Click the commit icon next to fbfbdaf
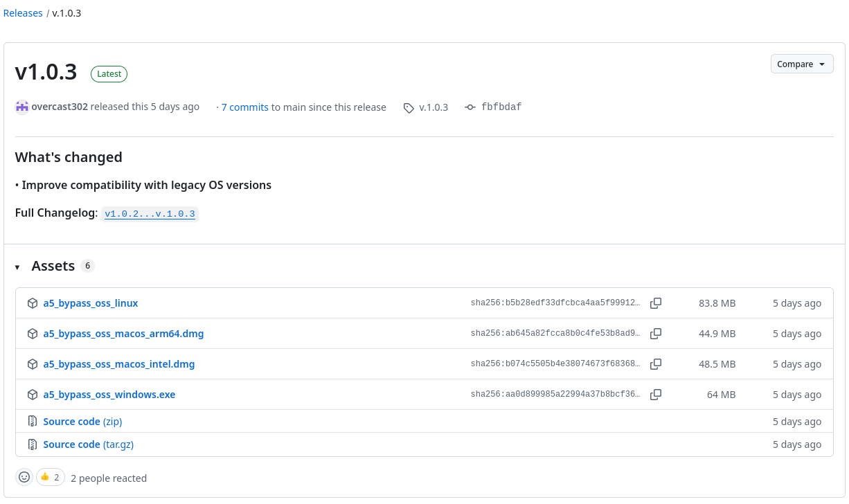This screenshot has height=504, width=849. click(470, 107)
